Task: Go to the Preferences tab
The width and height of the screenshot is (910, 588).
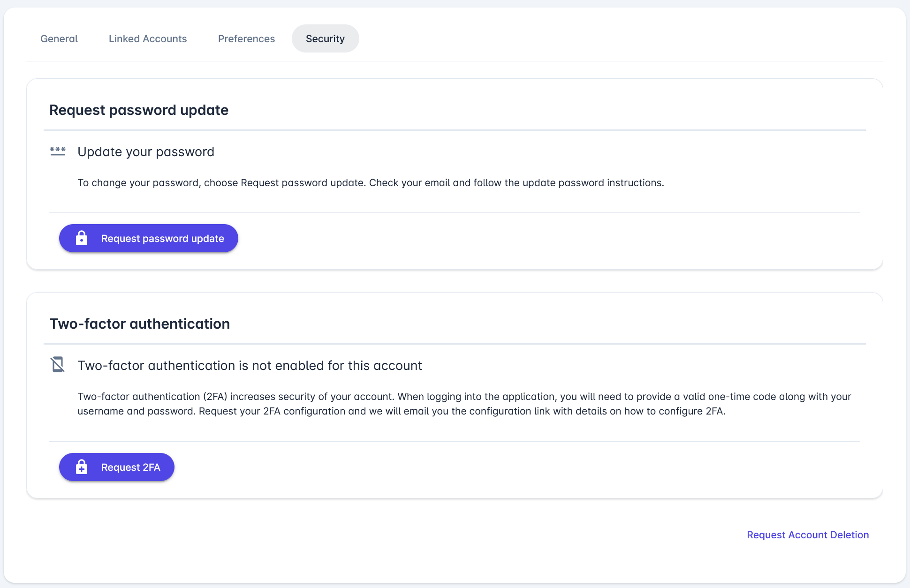Action: [246, 39]
